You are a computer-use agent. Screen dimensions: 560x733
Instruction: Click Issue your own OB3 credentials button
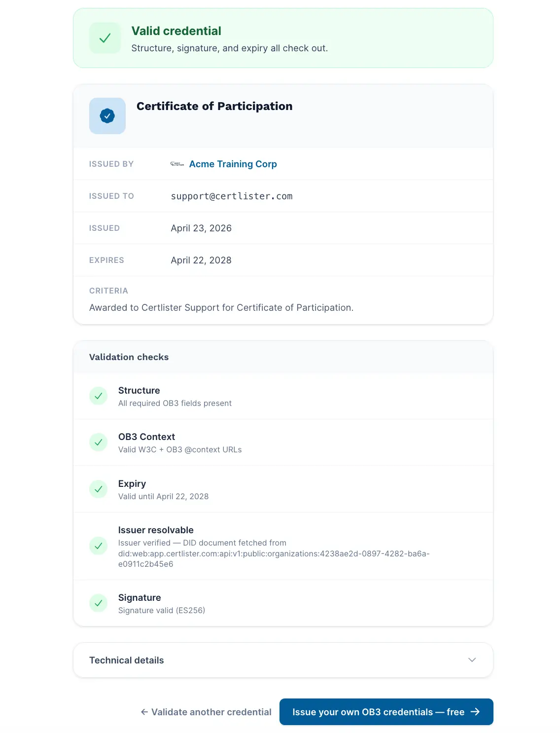[x=386, y=712]
